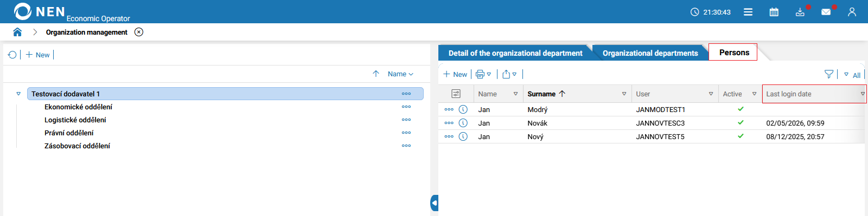This screenshot has height=216, width=868.
Task: Select surname cell Modrý
Action: [537, 109]
